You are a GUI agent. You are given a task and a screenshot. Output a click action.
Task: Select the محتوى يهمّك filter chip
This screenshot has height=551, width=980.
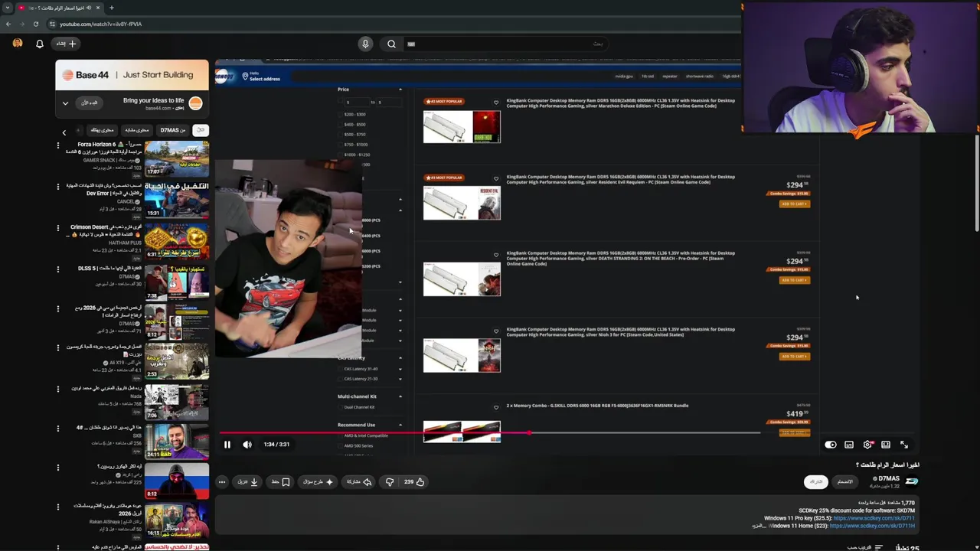tap(102, 130)
